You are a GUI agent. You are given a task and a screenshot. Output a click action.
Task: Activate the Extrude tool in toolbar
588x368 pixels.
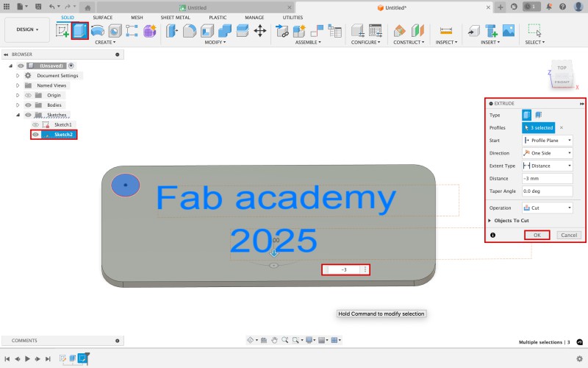79,31
